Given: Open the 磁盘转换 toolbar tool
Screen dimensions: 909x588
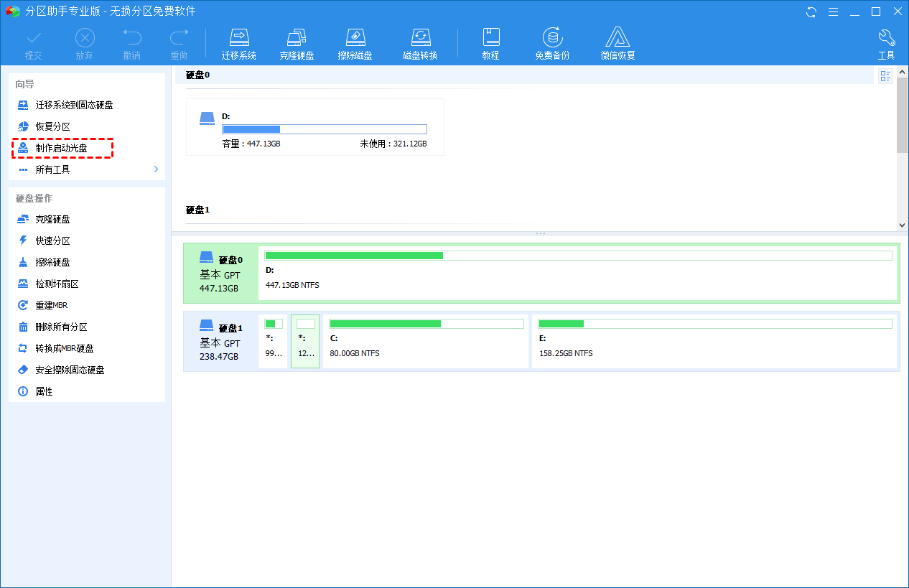Looking at the screenshot, I should coord(420,45).
